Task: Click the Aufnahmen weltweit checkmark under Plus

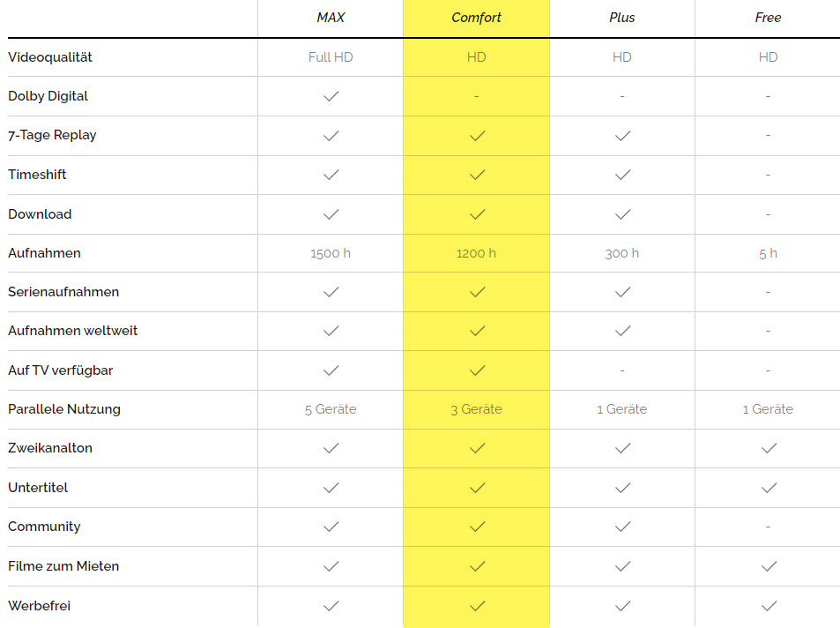Action: tap(622, 331)
